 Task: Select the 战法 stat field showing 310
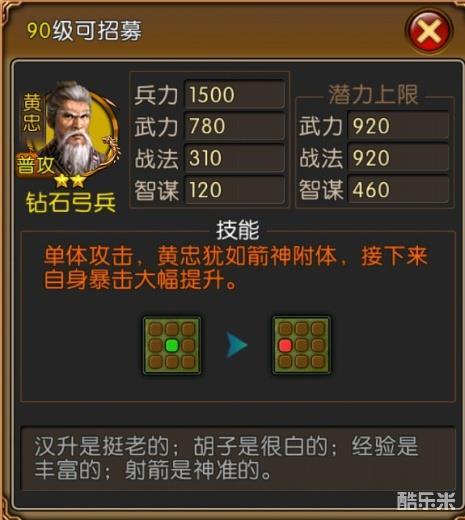[x=235, y=158]
